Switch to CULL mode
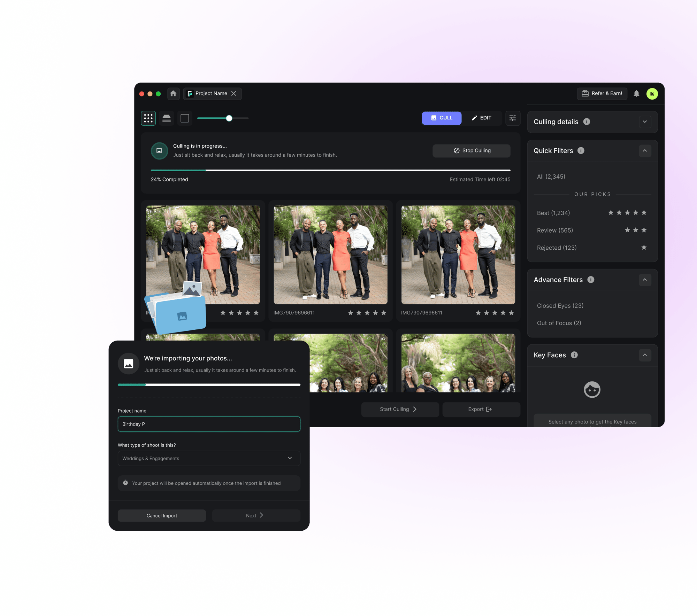This screenshot has width=697, height=616. pos(441,118)
